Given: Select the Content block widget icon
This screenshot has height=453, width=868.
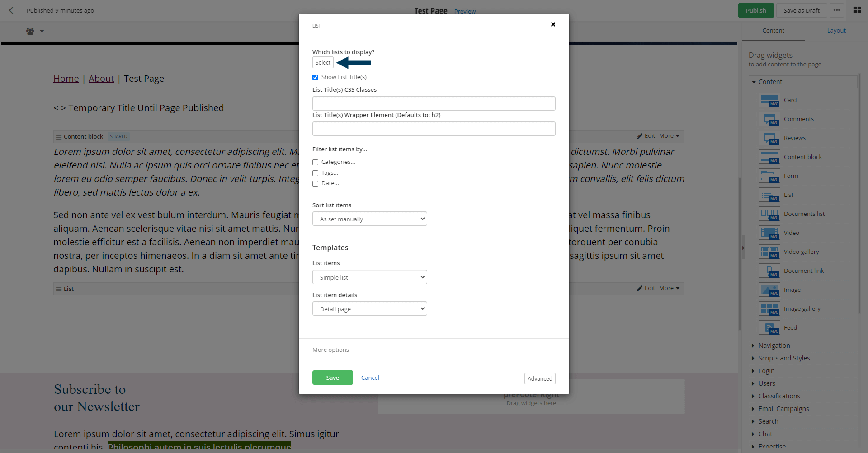Looking at the screenshot, I should [769, 157].
